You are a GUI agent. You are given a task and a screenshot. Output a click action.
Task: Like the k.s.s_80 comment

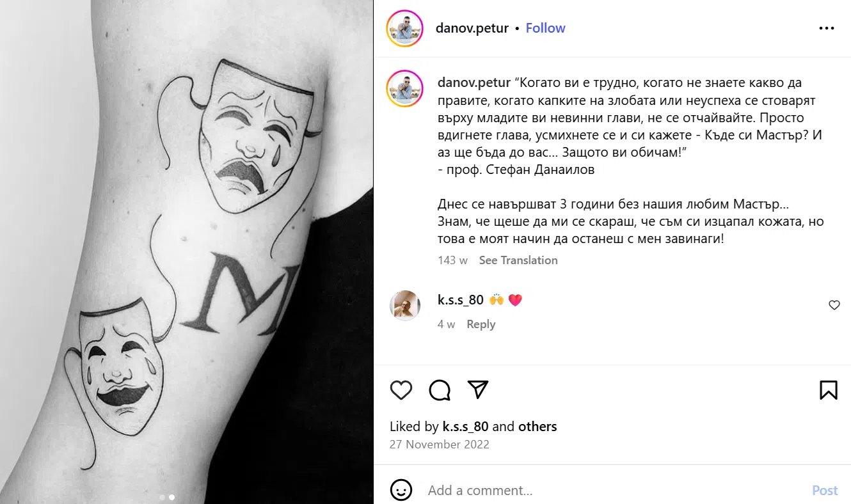[834, 305]
